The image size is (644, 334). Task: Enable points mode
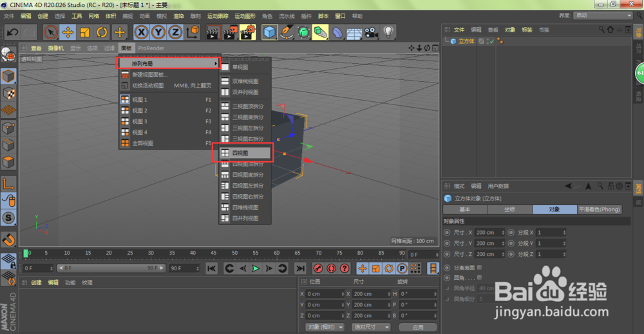[8, 128]
